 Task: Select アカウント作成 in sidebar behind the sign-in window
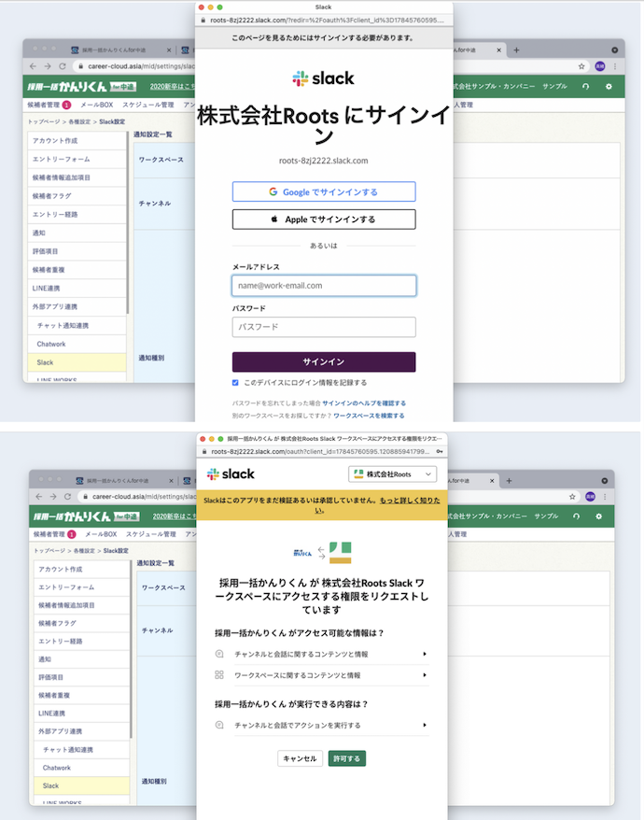[x=77, y=141]
